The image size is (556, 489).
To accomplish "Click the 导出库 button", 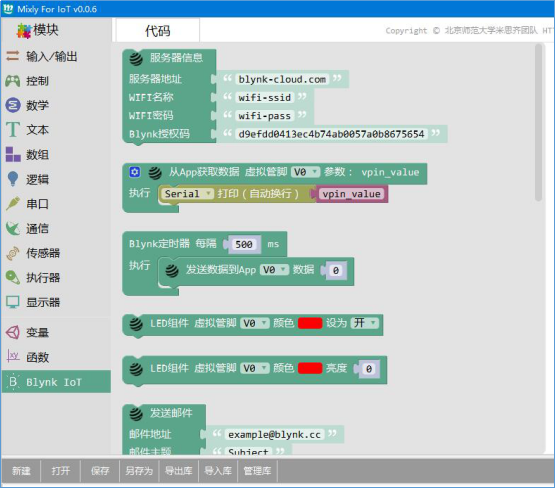I will coord(178,471).
